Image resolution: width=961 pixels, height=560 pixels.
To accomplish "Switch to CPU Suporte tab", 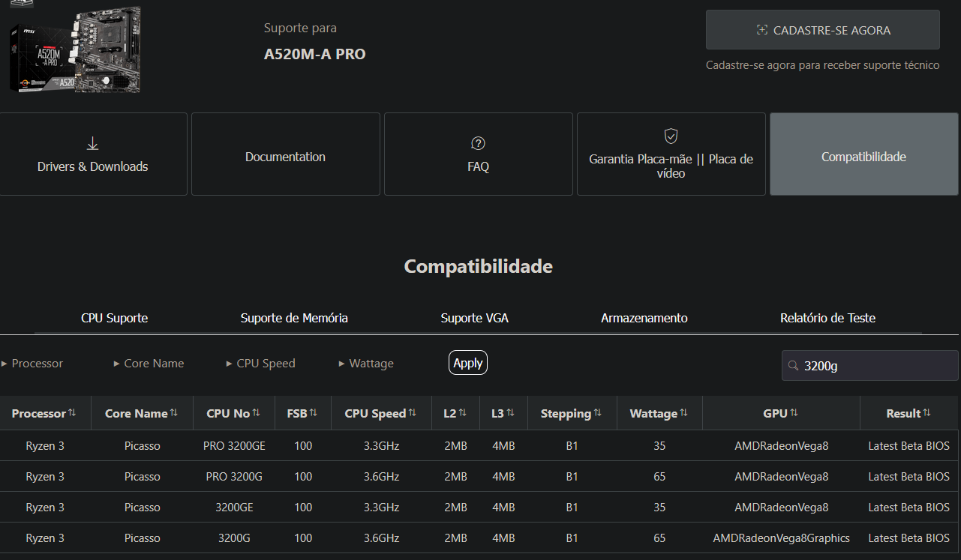I will click(114, 319).
